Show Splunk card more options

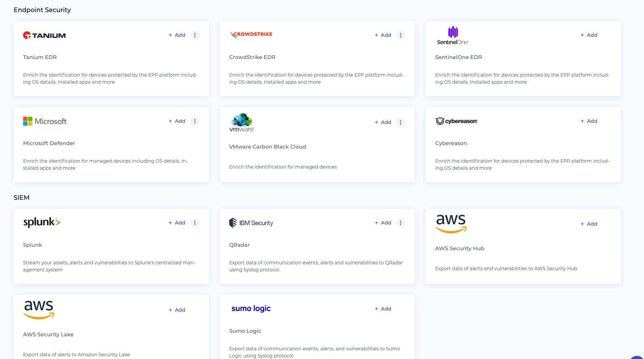(x=195, y=223)
